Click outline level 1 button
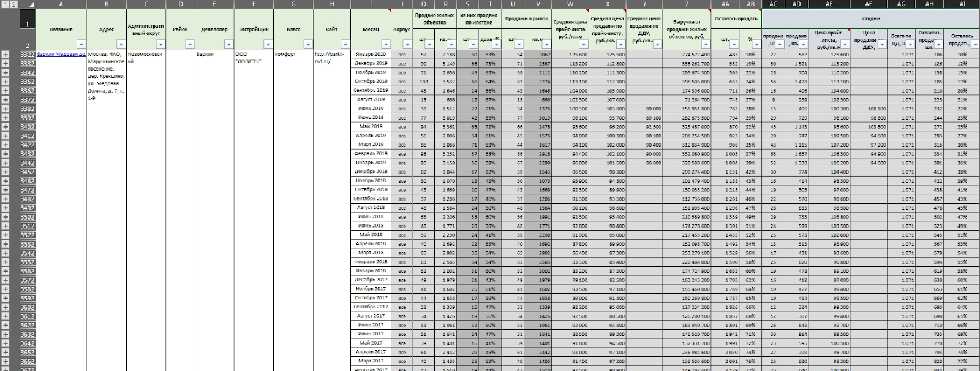 point(5,4)
